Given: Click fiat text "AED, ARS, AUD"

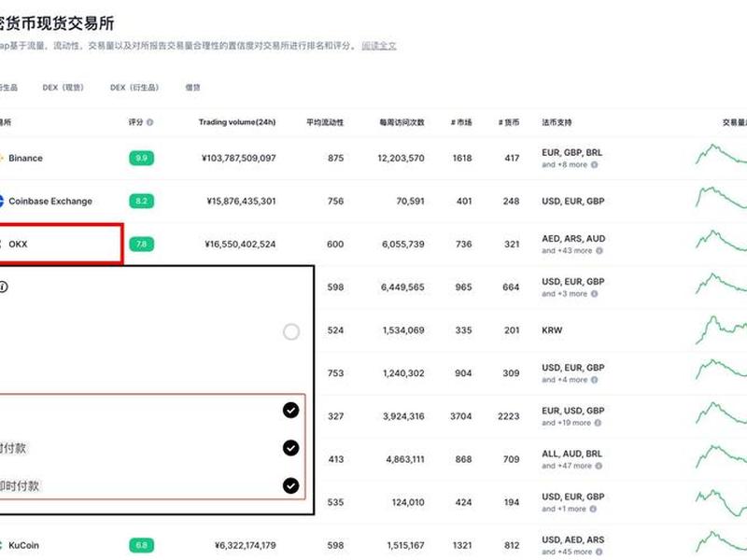Looking at the screenshot, I should click(573, 239).
